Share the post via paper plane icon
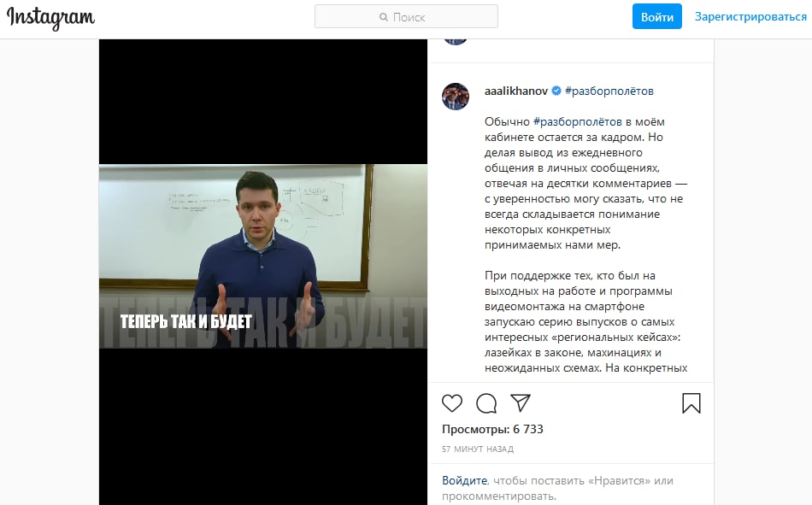Screen dimensions: 812x505 pyautogui.click(x=521, y=403)
